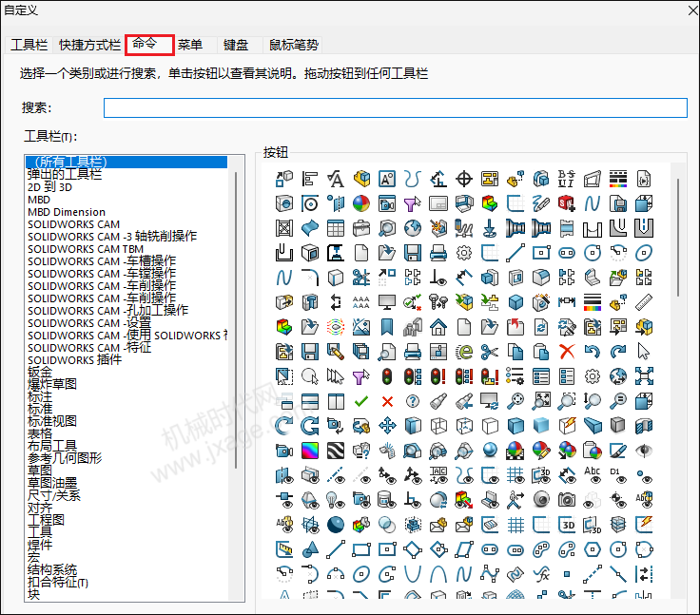Click the fx equation-driven curve icon

(x=541, y=574)
